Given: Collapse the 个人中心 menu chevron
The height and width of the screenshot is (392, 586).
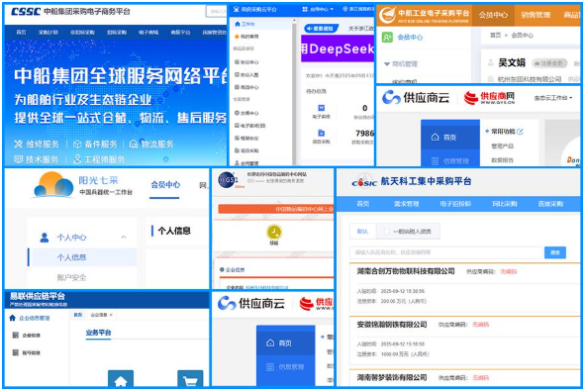Looking at the screenshot, I should [124, 238].
